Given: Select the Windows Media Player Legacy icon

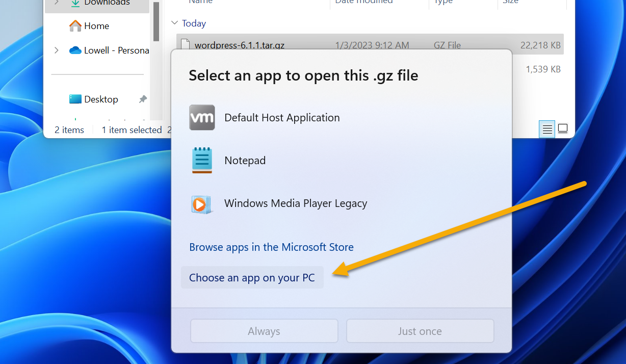Looking at the screenshot, I should click(x=202, y=203).
